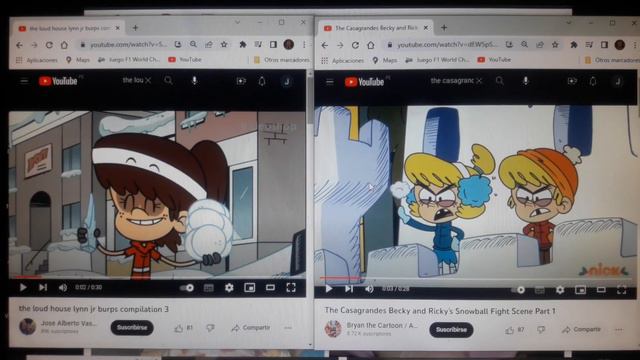Viewport: 640px width, 360px height.
Task: Clear search text in left YouTube
Action: [x=148, y=81]
